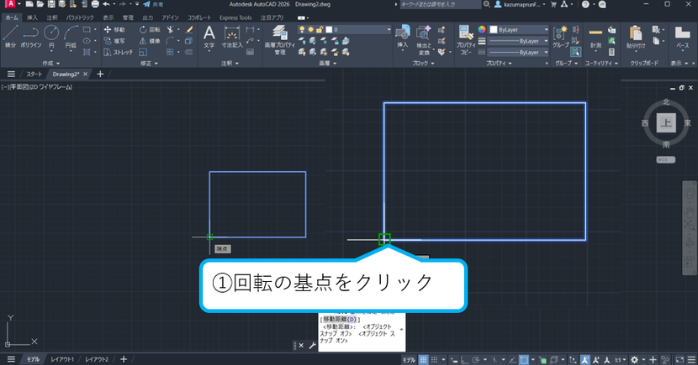Expand the ブロック (Block) panel
The width and height of the screenshot is (698, 365).
point(423,63)
